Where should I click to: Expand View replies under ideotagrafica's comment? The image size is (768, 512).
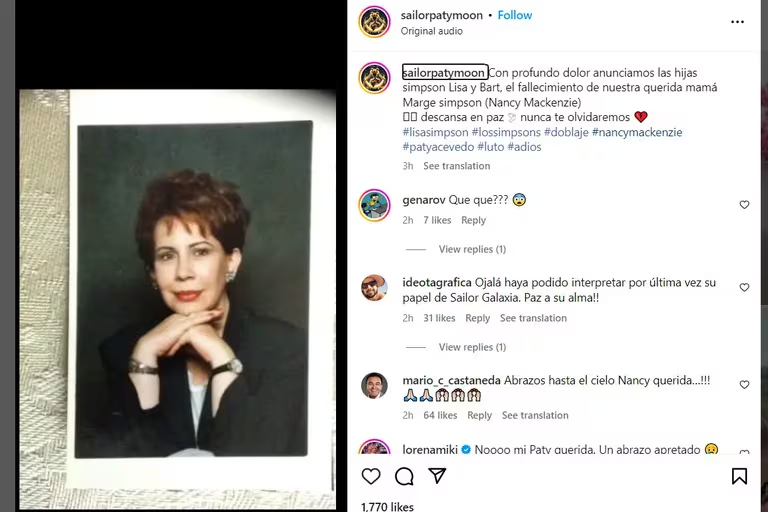coord(472,347)
